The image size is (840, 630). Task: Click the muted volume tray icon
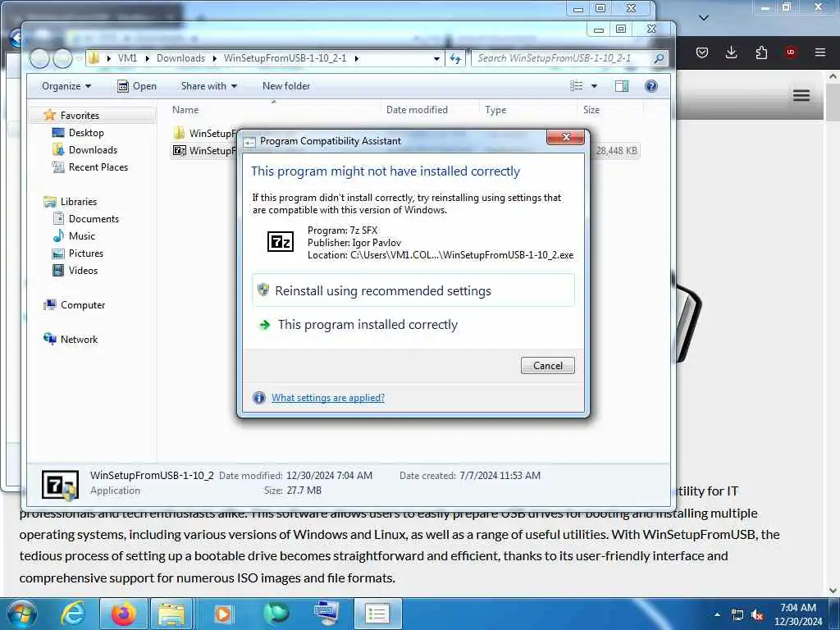point(757,615)
